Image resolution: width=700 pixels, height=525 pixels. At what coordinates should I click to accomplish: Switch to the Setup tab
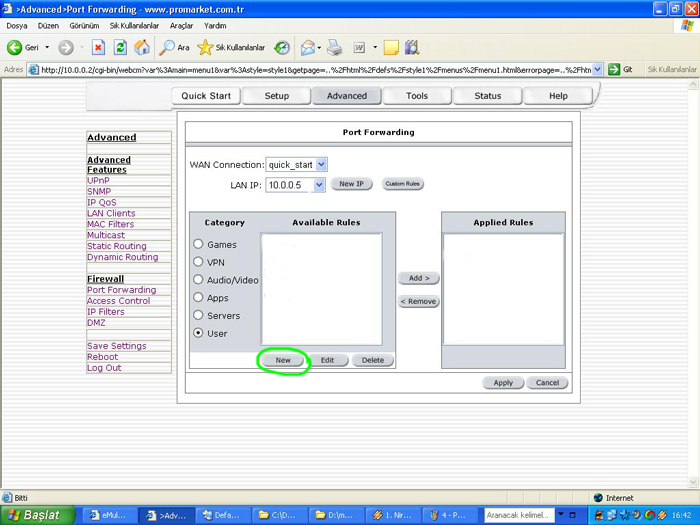[276, 96]
